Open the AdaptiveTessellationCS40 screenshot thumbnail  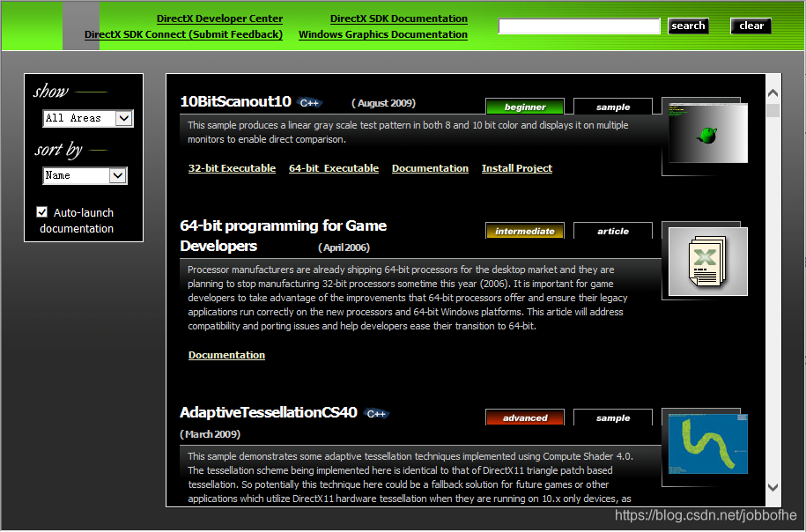tap(708, 444)
